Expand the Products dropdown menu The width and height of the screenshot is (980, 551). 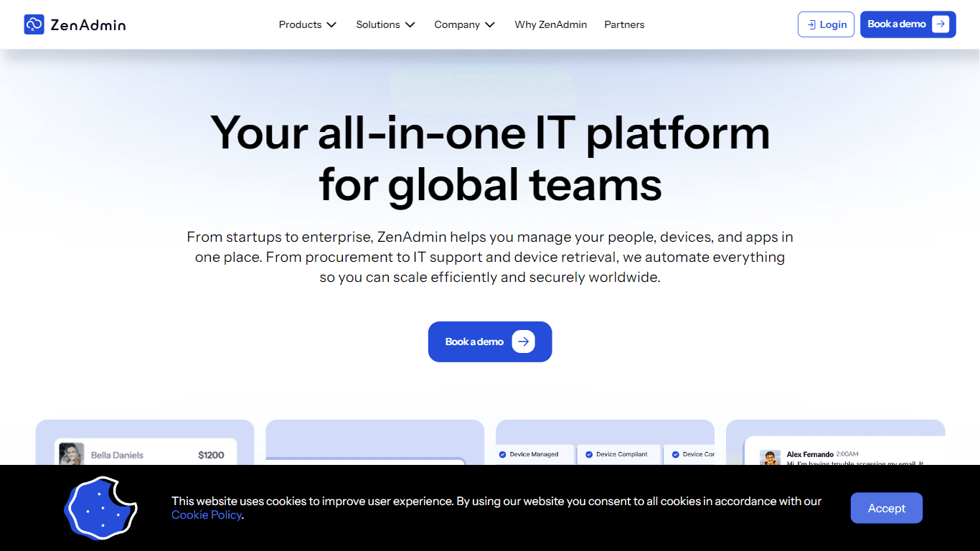[308, 24]
